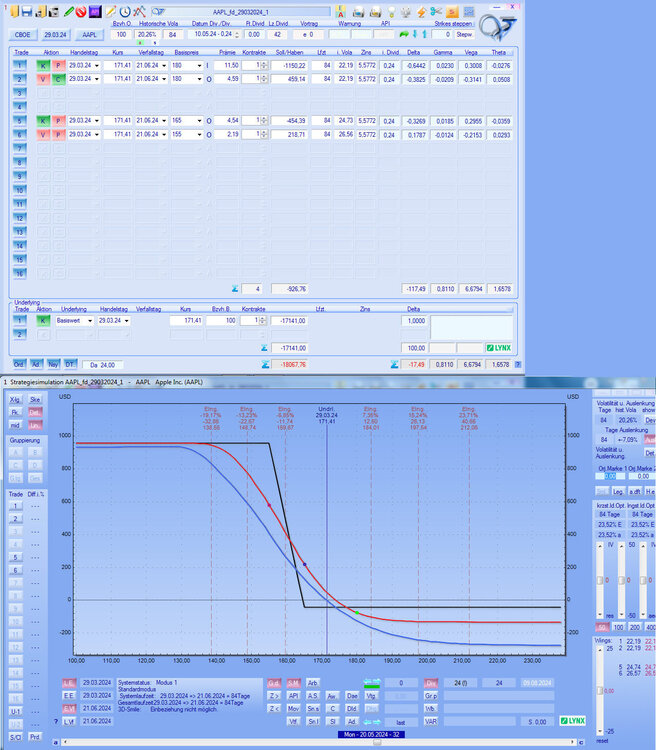This screenshot has width=656, height=750.
Task: Click the blue down arrow near Strikes steppen
Action: pyautogui.click(x=415, y=34)
